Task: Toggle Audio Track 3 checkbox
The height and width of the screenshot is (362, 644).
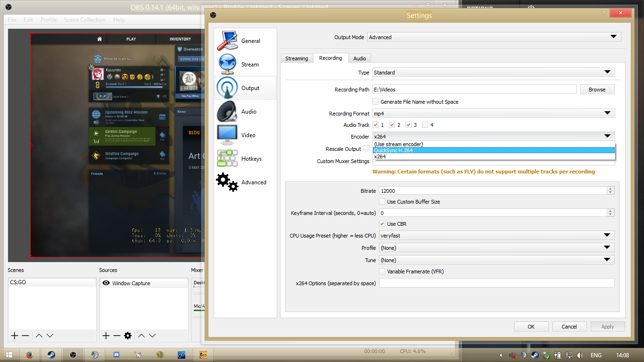Action: tap(409, 125)
